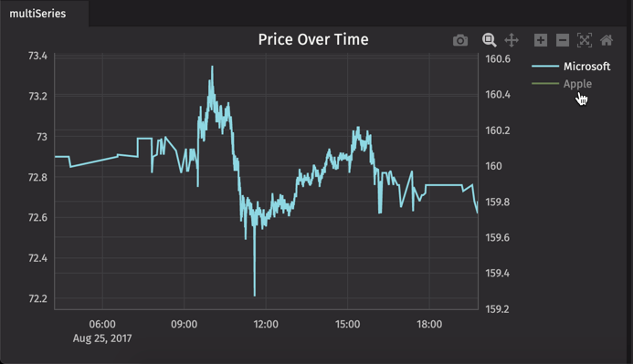
Task: Click the 12:00 x-axis label
Action: pyautogui.click(x=266, y=324)
